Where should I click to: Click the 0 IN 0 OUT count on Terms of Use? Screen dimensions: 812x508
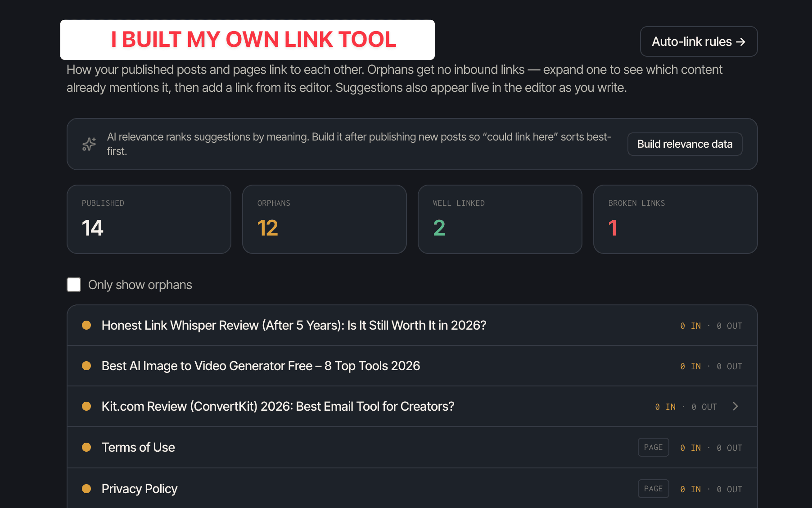point(711,448)
